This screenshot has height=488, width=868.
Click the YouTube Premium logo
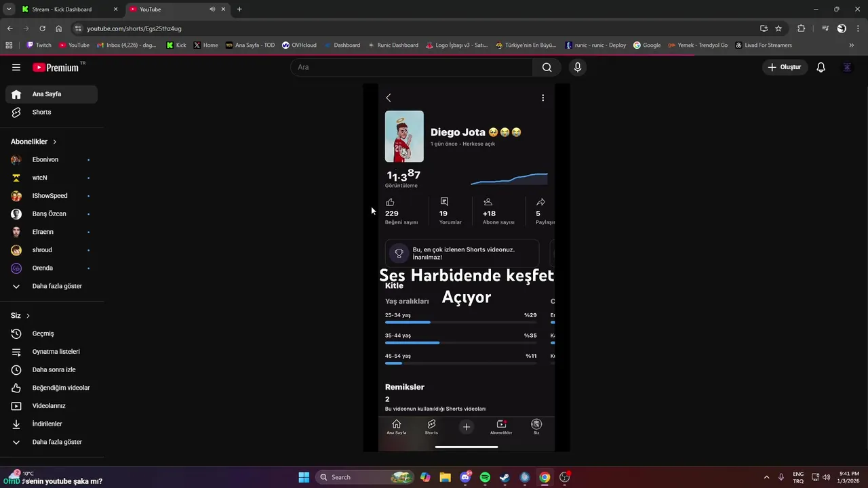(x=56, y=67)
